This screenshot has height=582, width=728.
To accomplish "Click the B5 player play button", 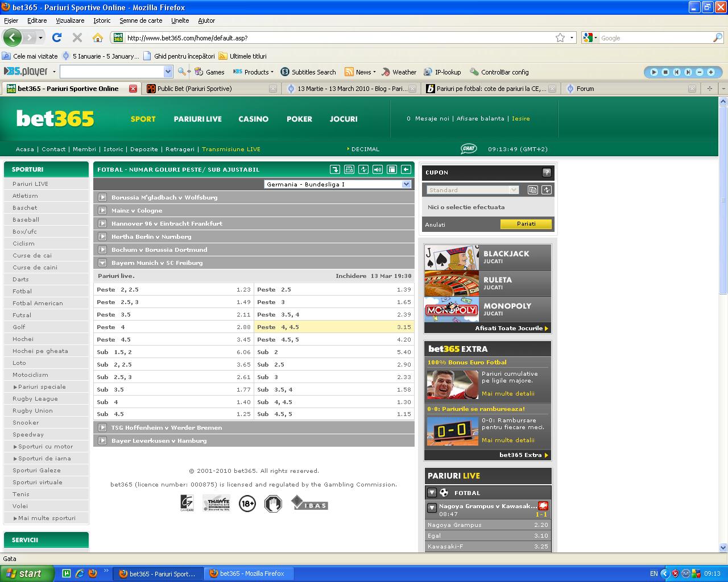I will [654, 72].
